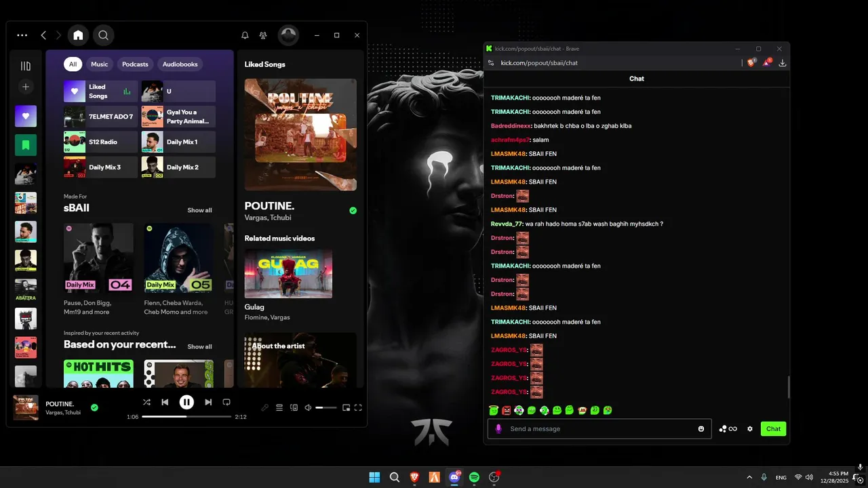Click the green Chat send button
Viewport: 868px width, 488px height.
click(x=773, y=428)
